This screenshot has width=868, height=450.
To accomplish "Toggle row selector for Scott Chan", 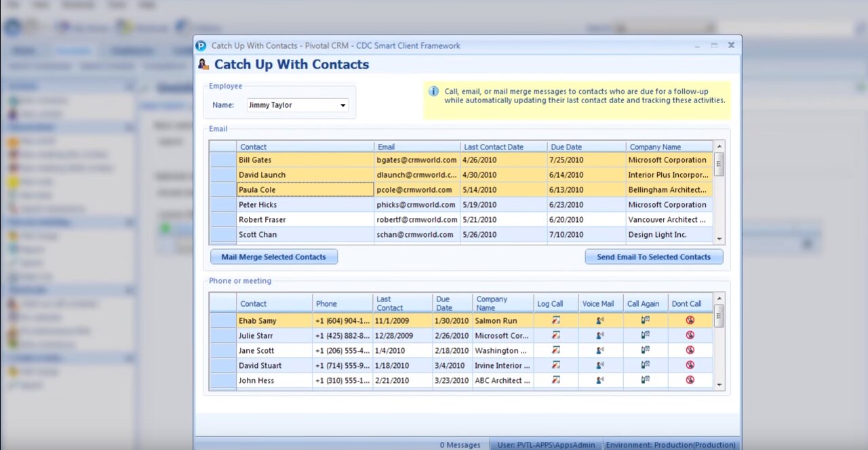I will (x=222, y=235).
